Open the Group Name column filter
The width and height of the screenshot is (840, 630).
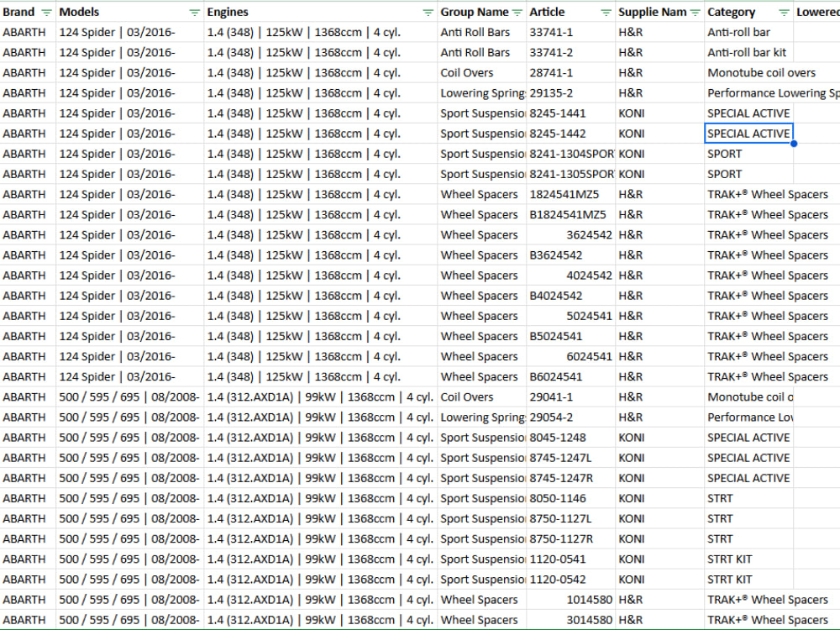click(x=517, y=13)
